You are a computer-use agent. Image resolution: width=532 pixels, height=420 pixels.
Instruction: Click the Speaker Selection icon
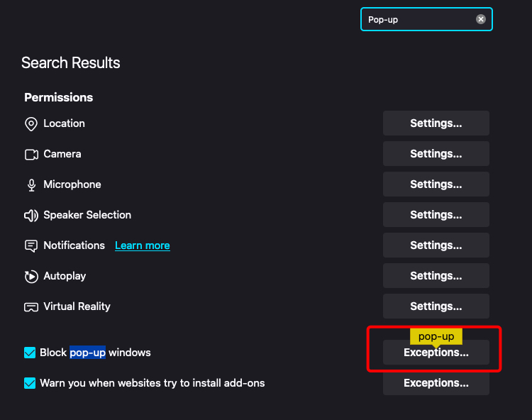(x=31, y=215)
